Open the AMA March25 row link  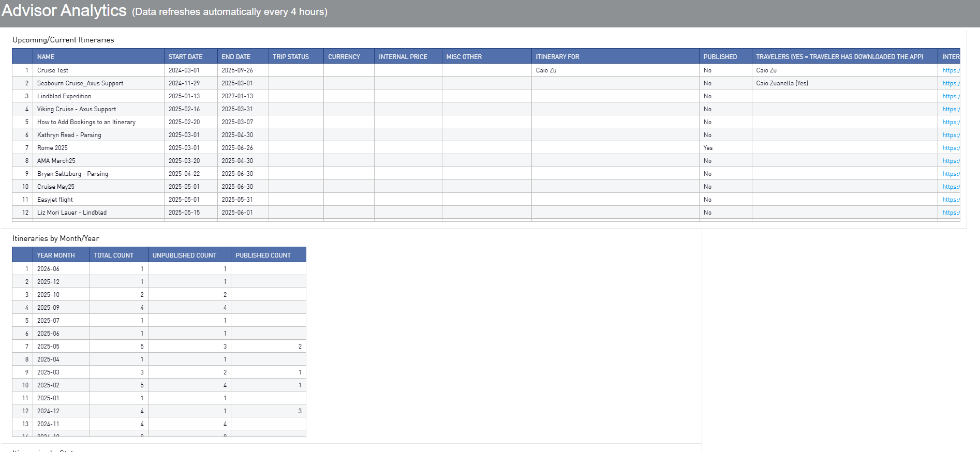[951, 161]
